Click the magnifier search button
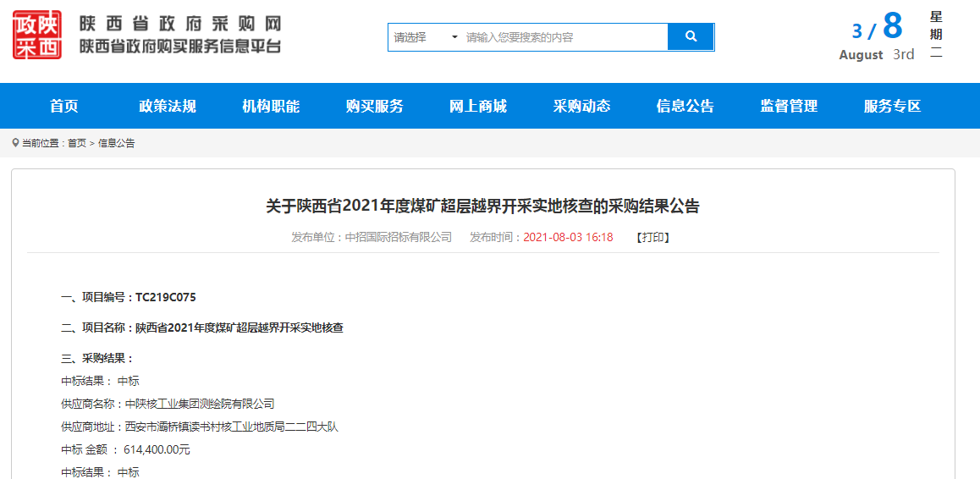The image size is (980, 479). click(691, 37)
